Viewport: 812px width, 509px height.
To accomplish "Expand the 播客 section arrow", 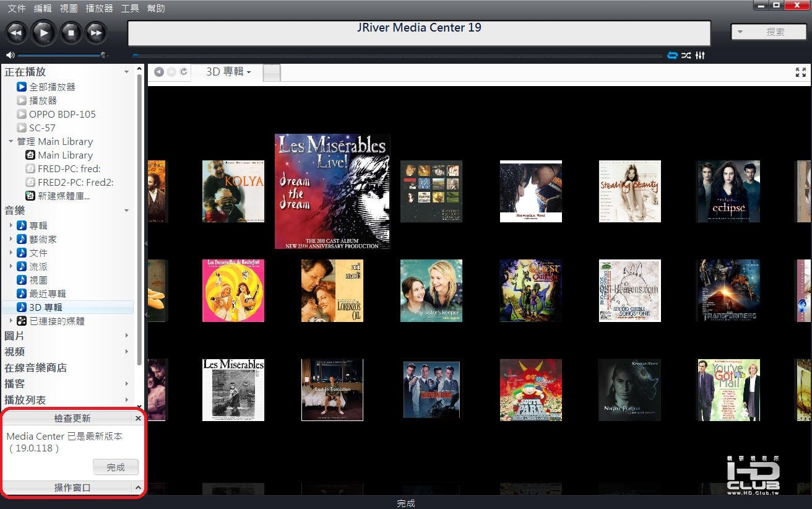I will point(127,384).
